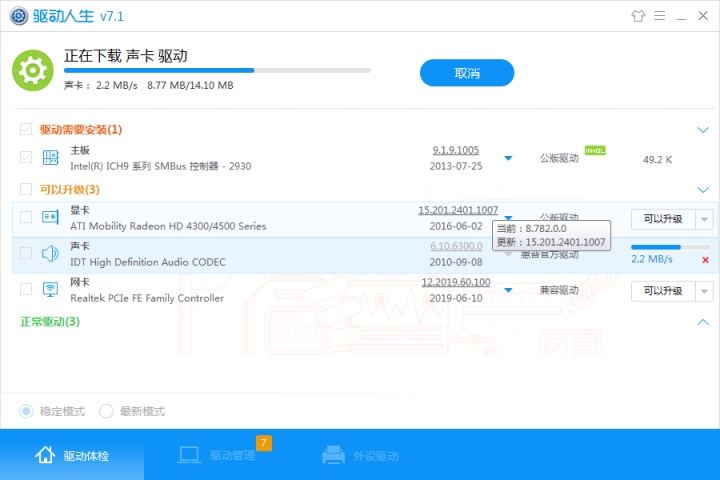The image size is (720, 480).
Task: Collapse the 驱动需要安装 section chevron
Action: pos(703,130)
